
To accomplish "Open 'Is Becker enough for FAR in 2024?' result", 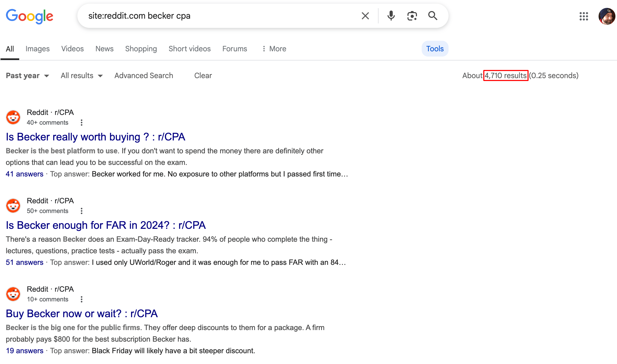I will click(x=106, y=225).
